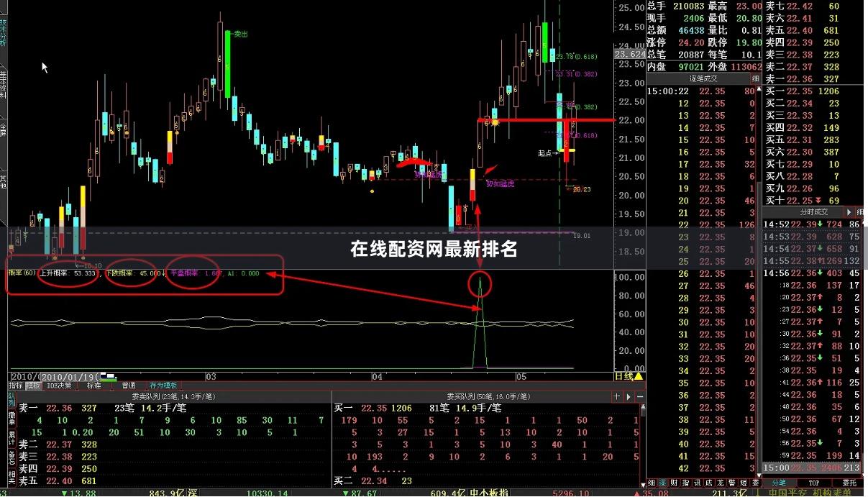
Task: Click the plus icon in 委买队列 header
Action: 617,396
